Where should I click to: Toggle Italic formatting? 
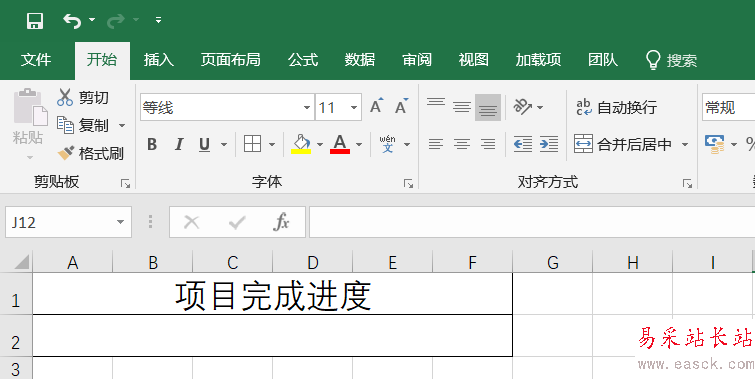point(179,144)
